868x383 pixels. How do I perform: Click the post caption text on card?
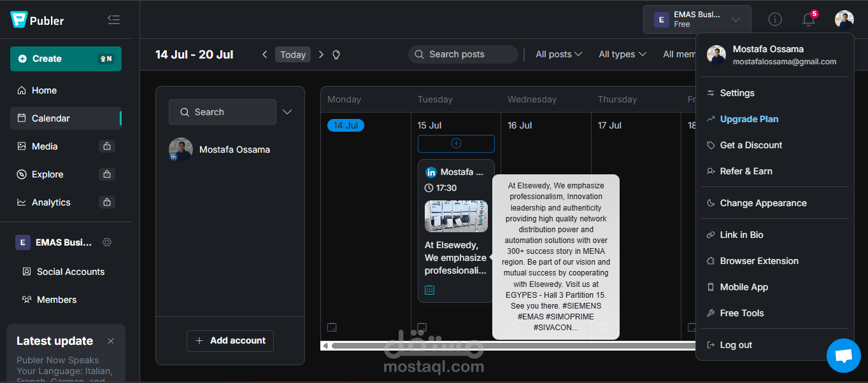[455, 258]
